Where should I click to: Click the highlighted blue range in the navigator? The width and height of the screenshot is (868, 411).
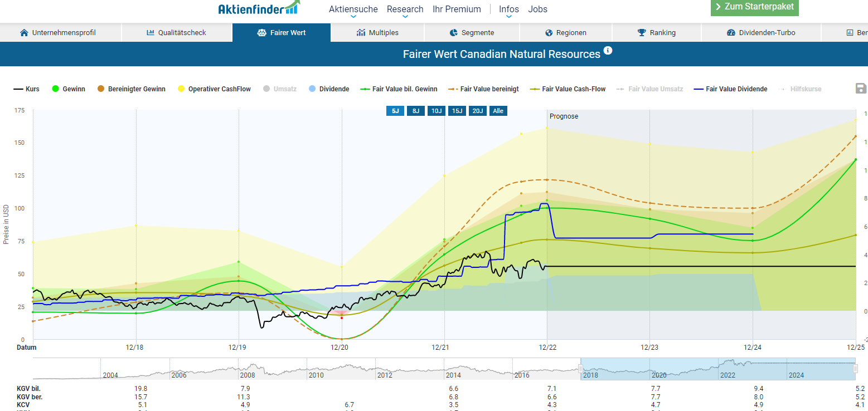click(718, 369)
